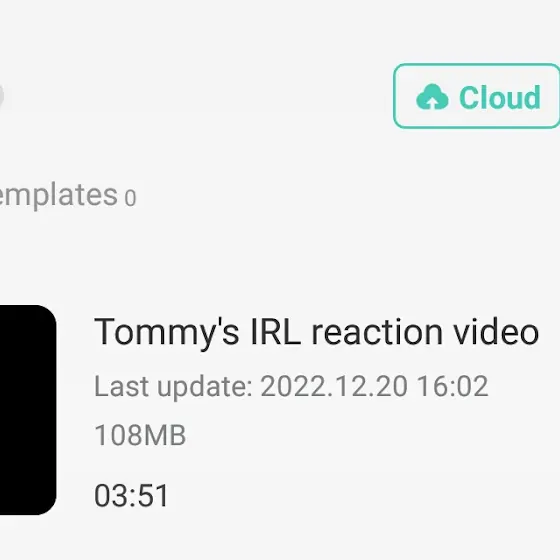Select the word "video" in project name
This screenshot has width=560, height=560.
coord(496,332)
